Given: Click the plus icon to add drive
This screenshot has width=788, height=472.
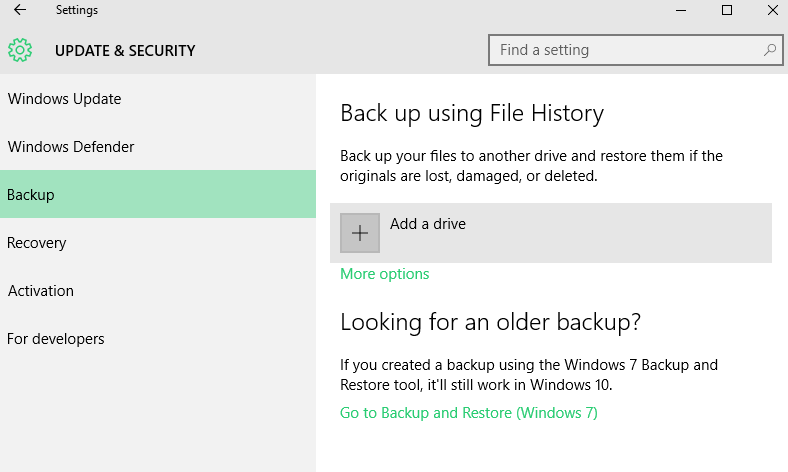Looking at the screenshot, I should [x=360, y=233].
